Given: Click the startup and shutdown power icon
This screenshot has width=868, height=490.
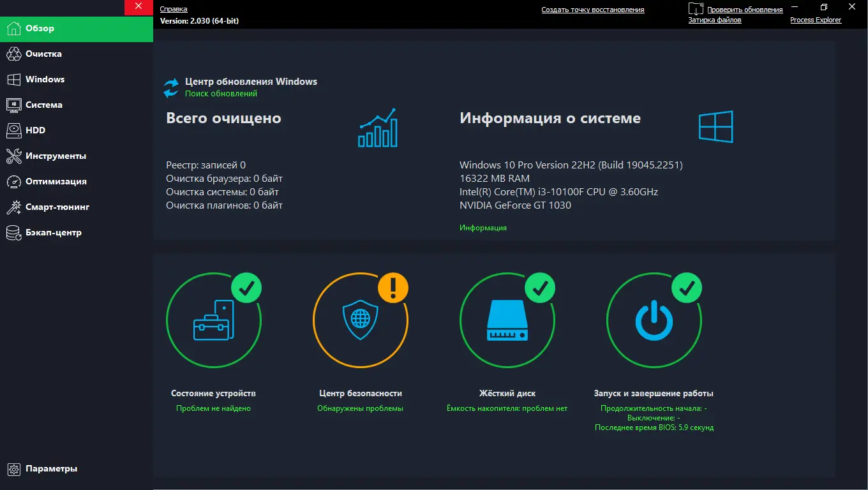Looking at the screenshot, I should pyautogui.click(x=654, y=320).
